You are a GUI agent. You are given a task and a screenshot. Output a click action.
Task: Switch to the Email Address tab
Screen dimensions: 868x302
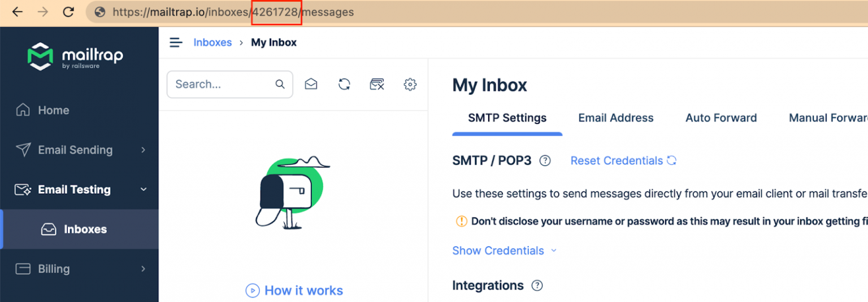615,118
